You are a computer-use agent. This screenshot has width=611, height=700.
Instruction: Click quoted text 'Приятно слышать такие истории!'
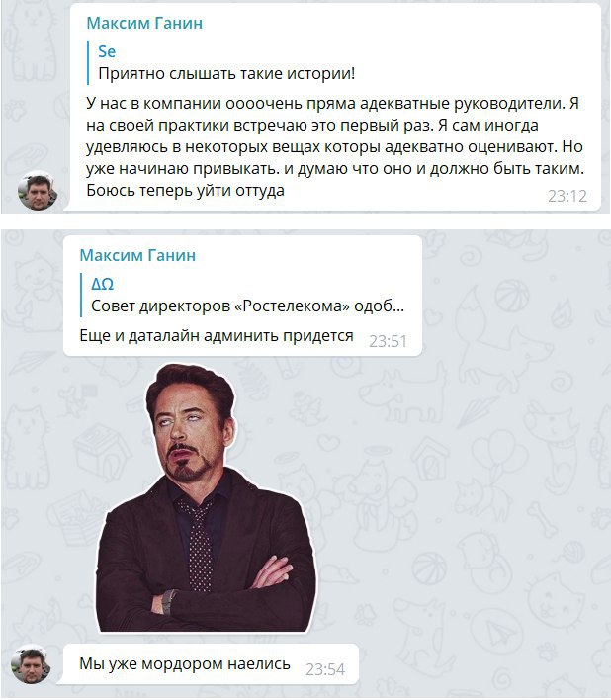(x=226, y=74)
